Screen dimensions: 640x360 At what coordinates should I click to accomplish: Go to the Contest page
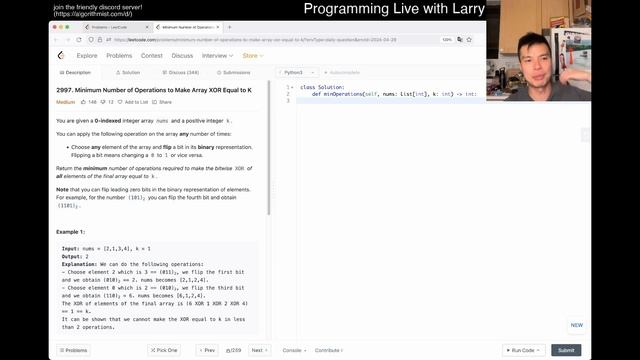[x=151, y=56]
